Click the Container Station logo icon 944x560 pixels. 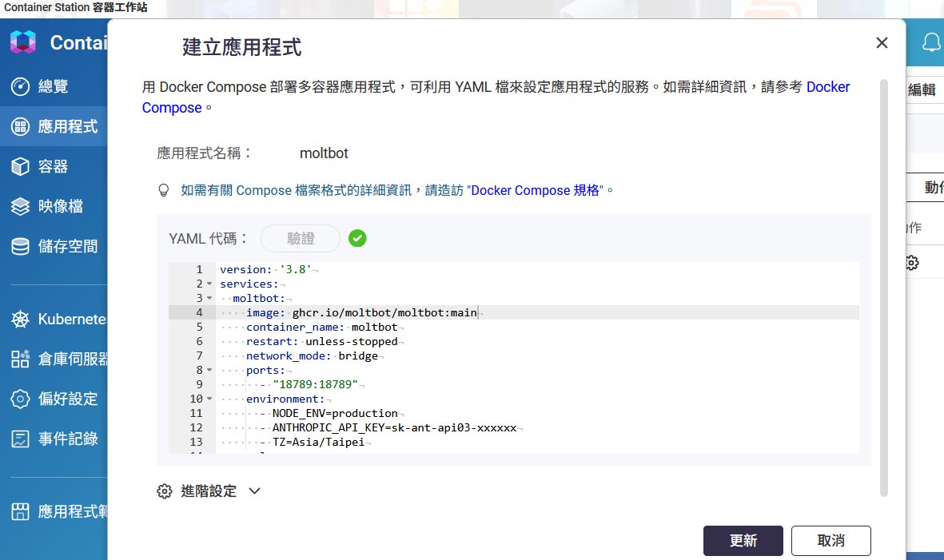tap(23, 42)
